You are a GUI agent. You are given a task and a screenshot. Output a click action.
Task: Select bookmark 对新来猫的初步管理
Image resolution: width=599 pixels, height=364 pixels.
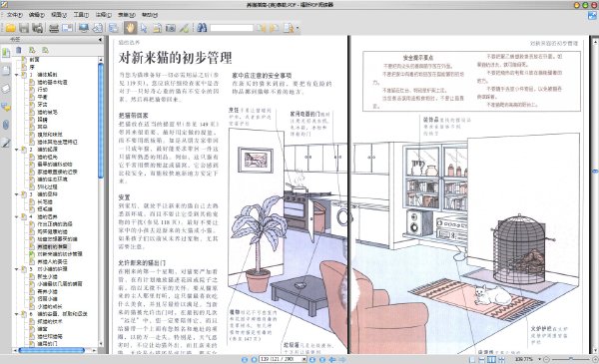click(x=60, y=254)
